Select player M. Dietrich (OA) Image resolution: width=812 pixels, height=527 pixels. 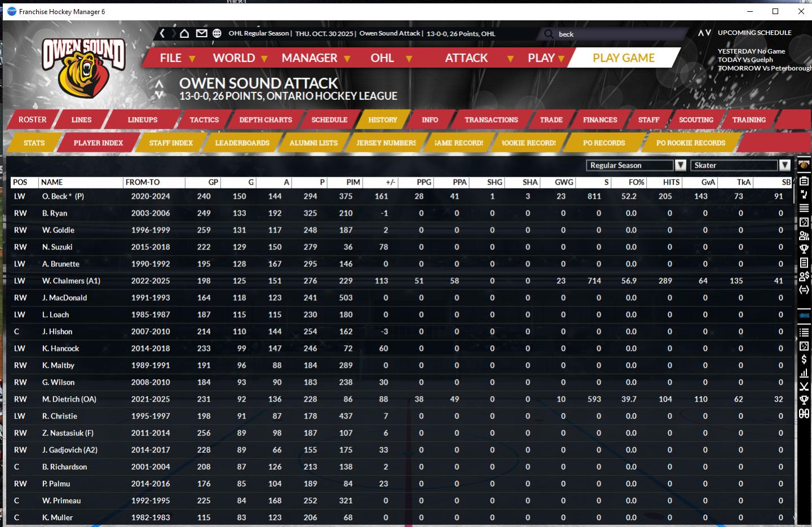[69, 399]
